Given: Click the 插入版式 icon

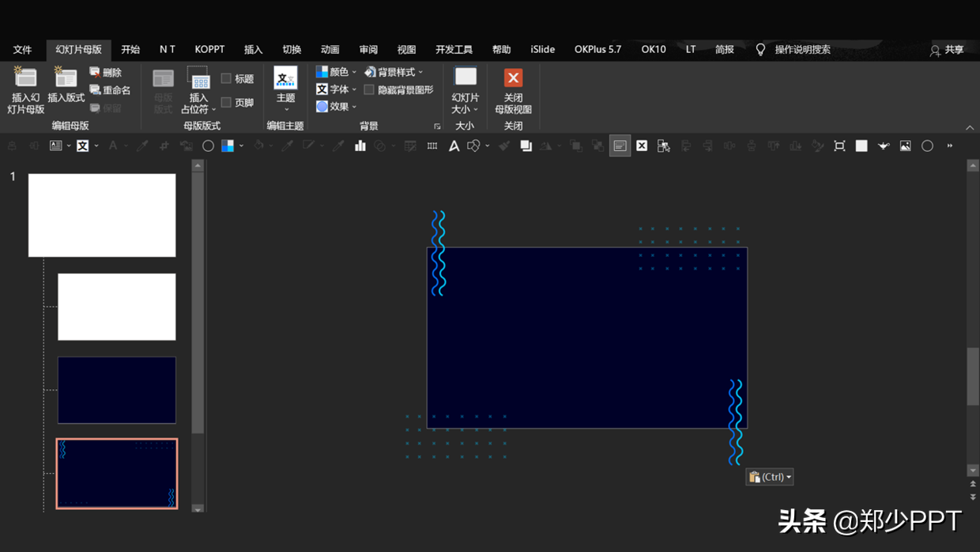Looking at the screenshot, I should (x=66, y=78).
